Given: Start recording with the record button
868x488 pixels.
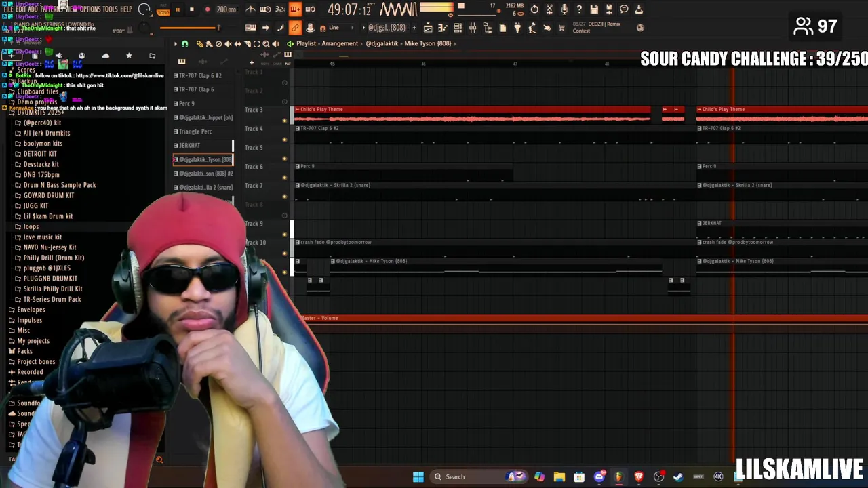Looking at the screenshot, I should pyautogui.click(x=208, y=9).
